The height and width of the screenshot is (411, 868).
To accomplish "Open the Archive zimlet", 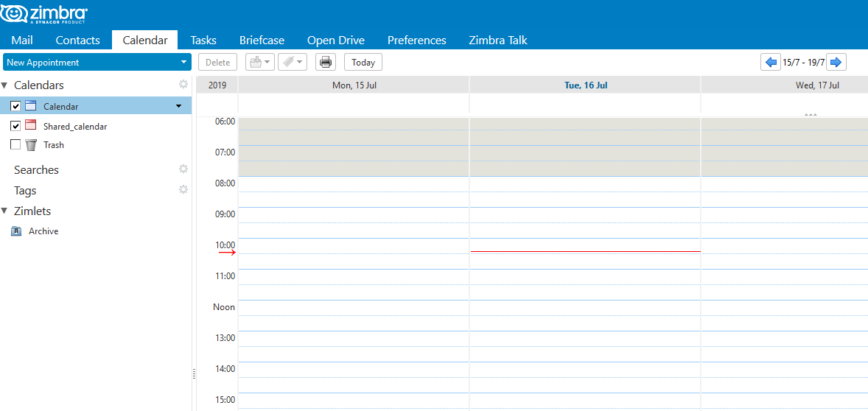I will (43, 231).
